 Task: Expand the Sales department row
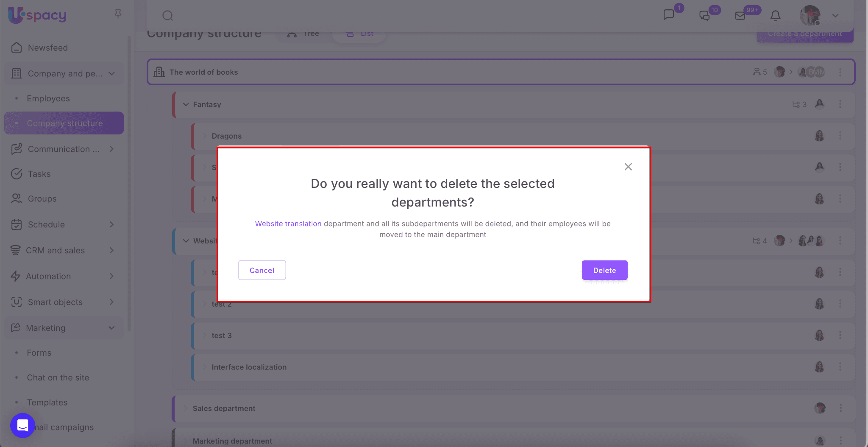pyautogui.click(x=186, y=408)
